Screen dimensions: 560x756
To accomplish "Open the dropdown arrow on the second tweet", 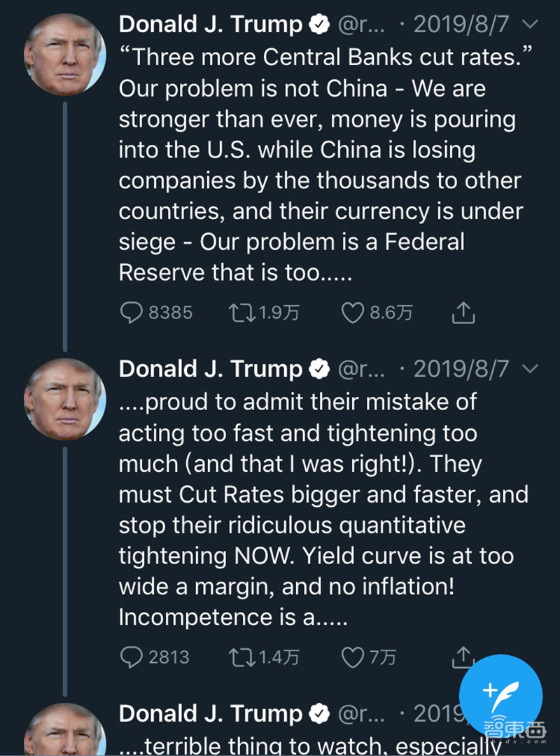I will [x=531, y=368].
